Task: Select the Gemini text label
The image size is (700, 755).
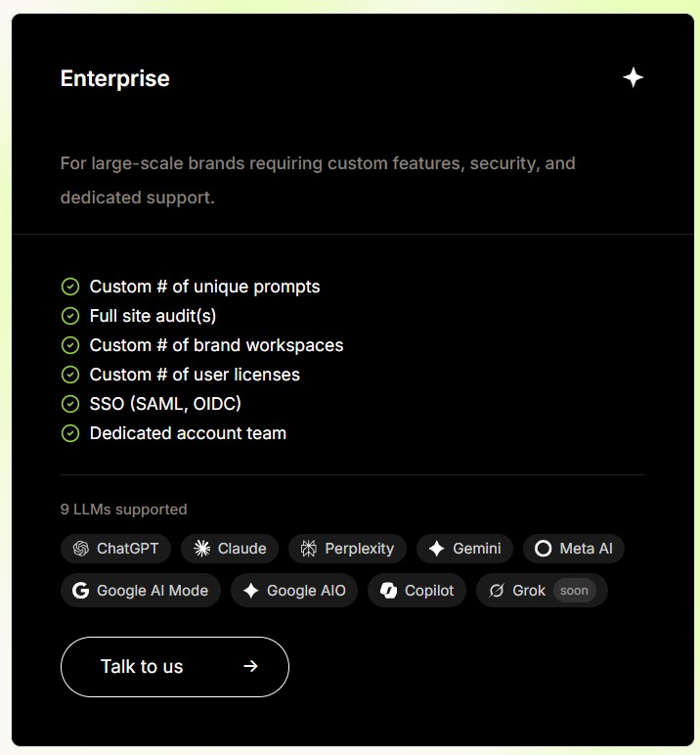Action: (x=477, y=549)
